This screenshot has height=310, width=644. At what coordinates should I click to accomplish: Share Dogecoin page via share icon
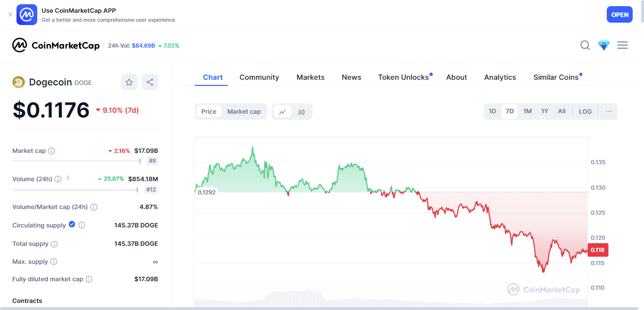click(x=150, y=82)
